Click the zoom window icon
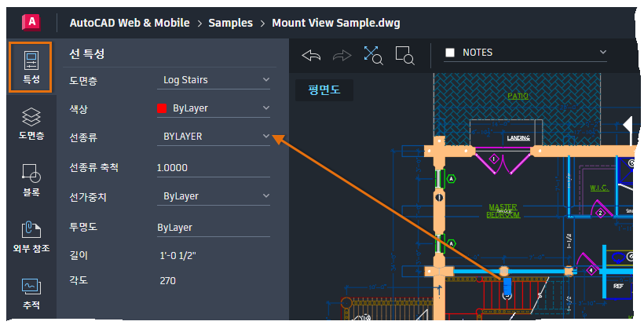This screenshot has width=644, height=325. [x=404, y=55]
